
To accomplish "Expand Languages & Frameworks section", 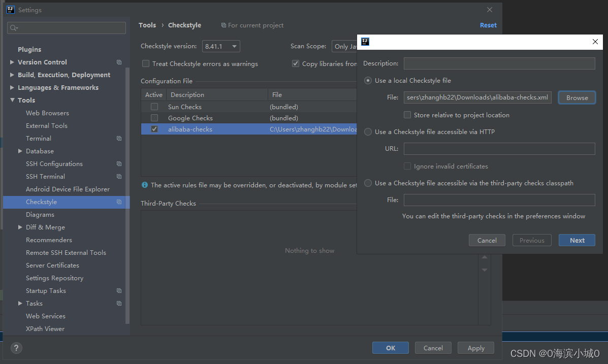I will [x=12, y=88].
